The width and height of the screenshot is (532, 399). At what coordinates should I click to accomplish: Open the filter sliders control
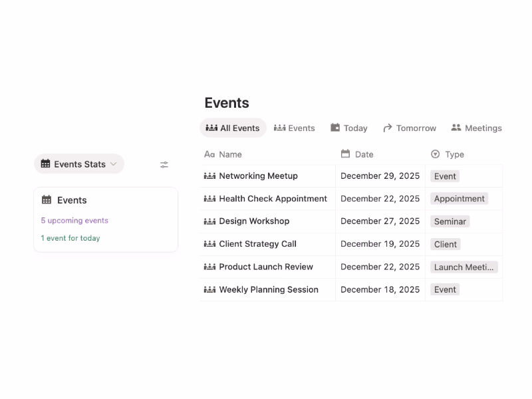click(x=164, y=164)
